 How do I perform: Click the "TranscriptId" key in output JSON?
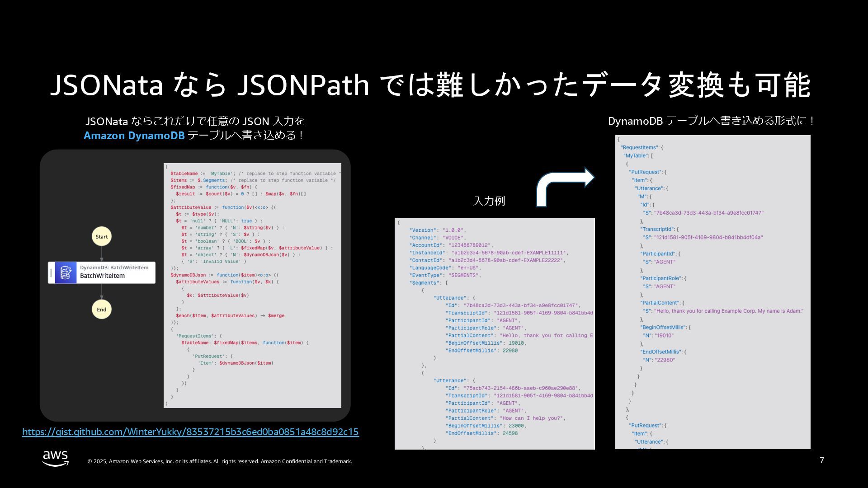[656, 229]
